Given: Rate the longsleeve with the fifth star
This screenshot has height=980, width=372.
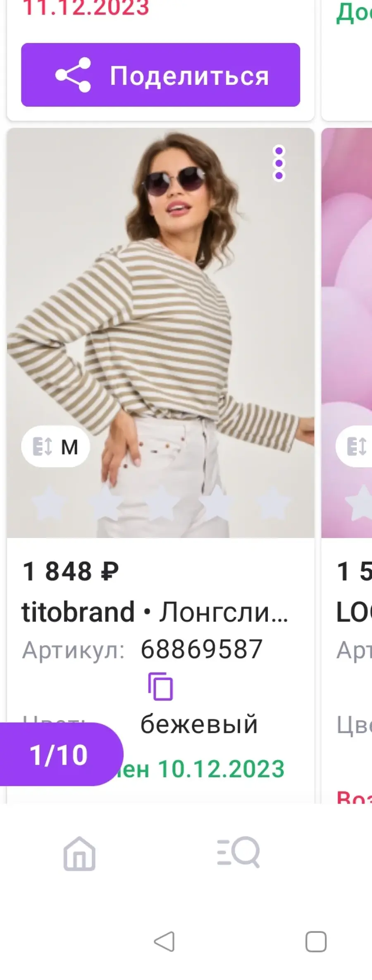Looking at the screenshot, I should 272,503.
